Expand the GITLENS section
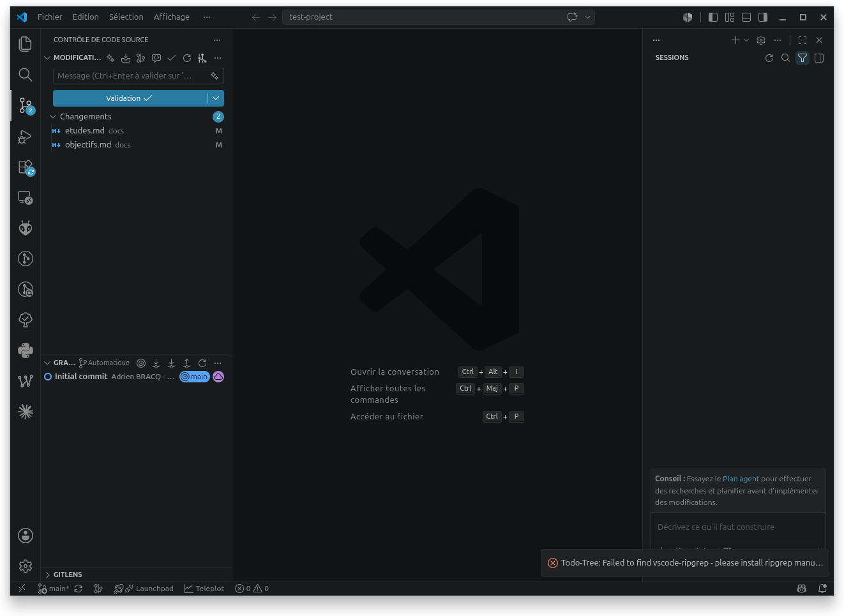 47,575
